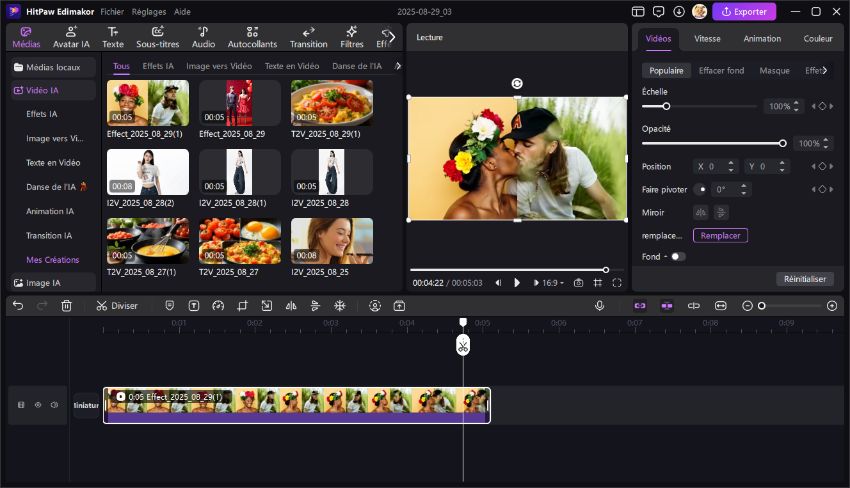Open the preview crop grid icon

tap(597, 283)
